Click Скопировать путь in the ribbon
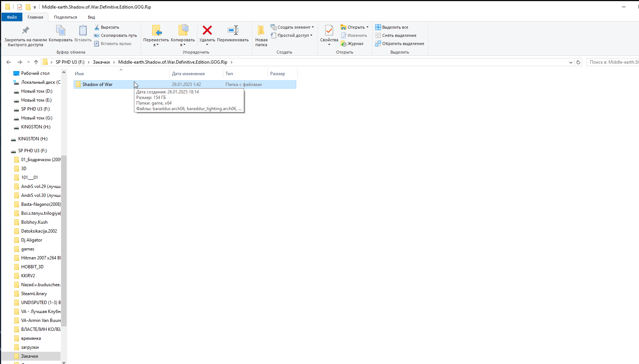Image resolution: width=639 pixels, height=364 pixels. [x=115, y=35]
